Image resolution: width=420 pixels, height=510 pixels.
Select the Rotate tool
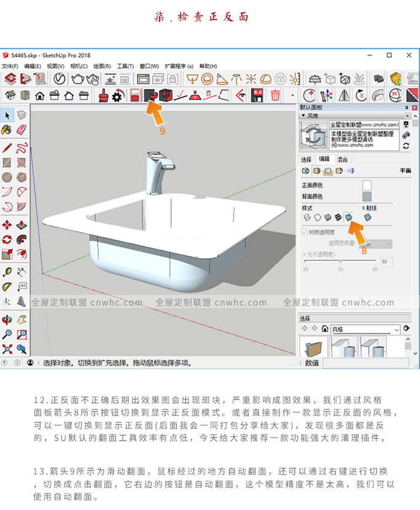tap(7, 240)
